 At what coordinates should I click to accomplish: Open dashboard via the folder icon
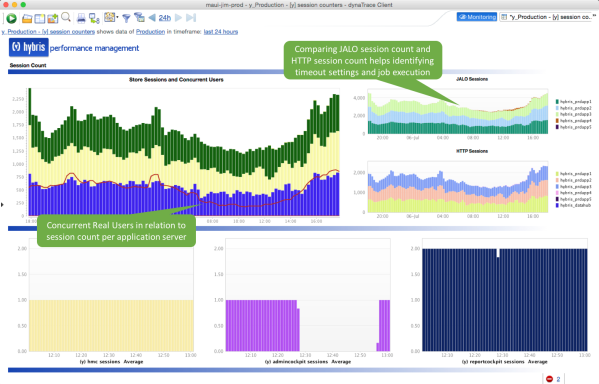27,18
